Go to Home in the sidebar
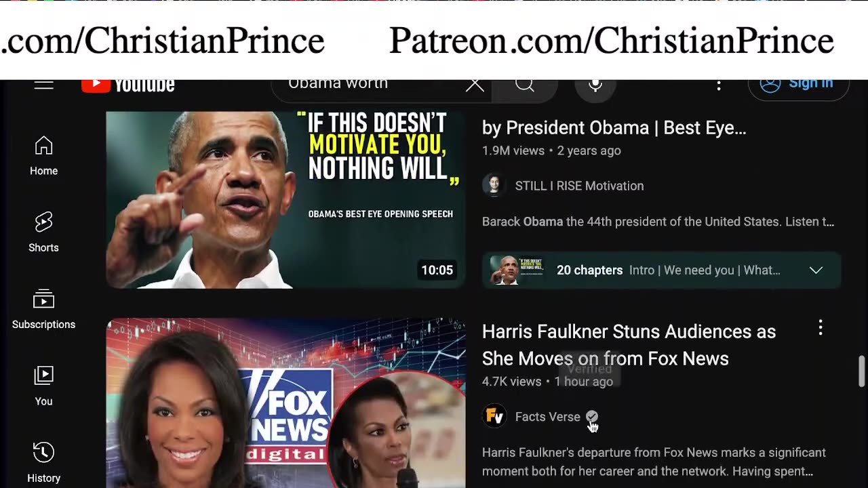868x488 pixels. click(43, 156)
